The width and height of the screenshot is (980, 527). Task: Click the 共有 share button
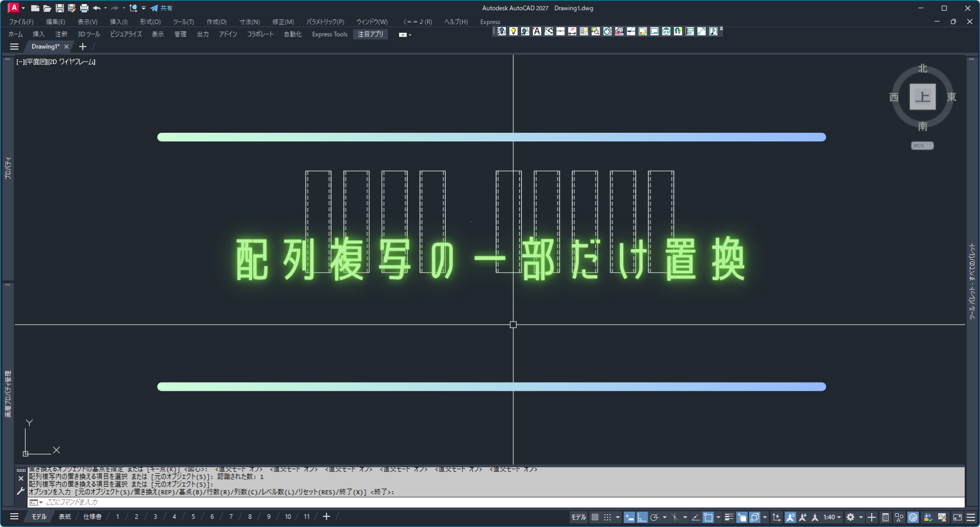pos(161,8)
